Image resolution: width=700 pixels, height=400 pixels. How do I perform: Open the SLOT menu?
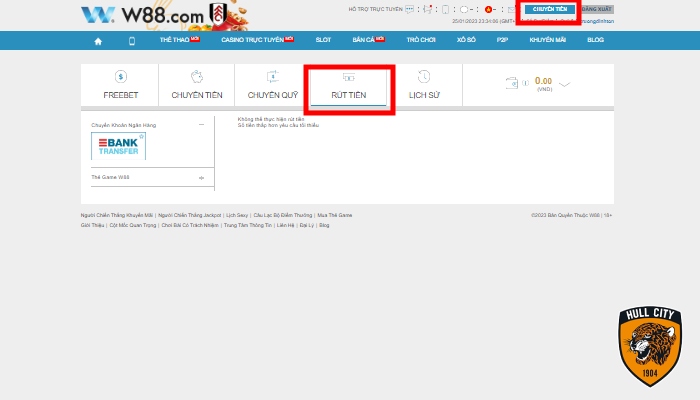[x=323, y=40]
